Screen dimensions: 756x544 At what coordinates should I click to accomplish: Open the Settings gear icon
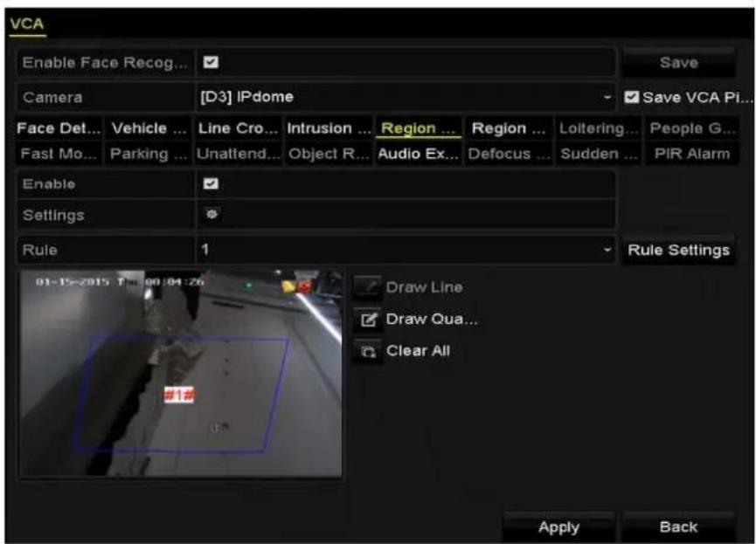coord(212,215)
